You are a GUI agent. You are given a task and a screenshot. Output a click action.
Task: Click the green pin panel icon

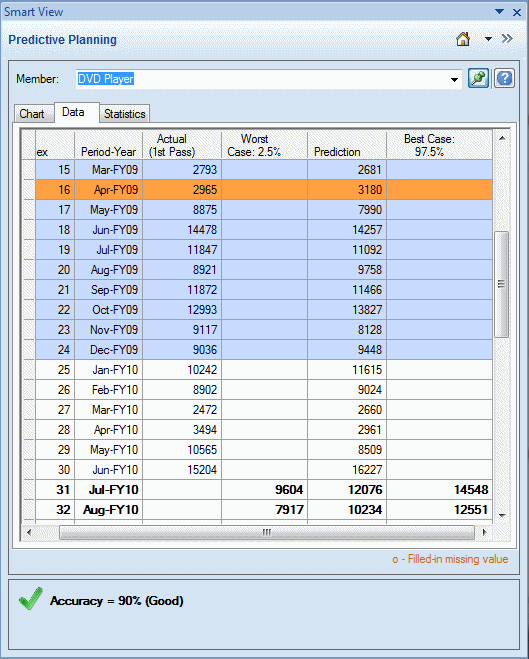click(x=479, y=79)
